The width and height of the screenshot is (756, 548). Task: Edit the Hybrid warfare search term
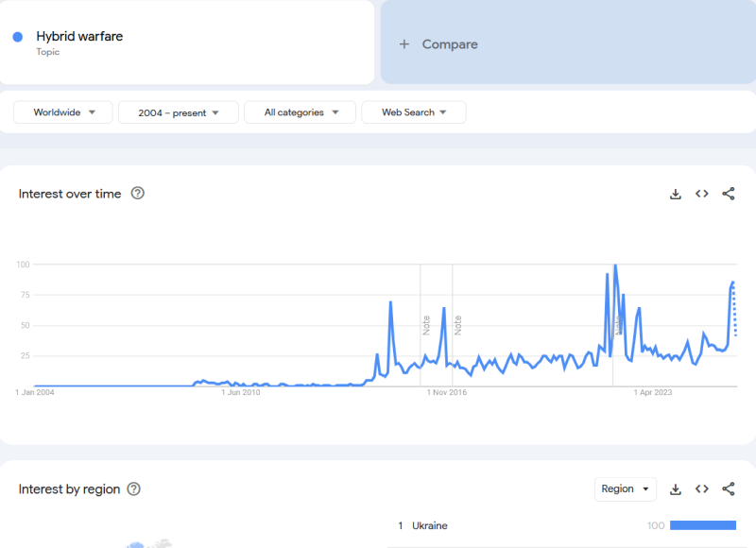(x=187, y=43)
